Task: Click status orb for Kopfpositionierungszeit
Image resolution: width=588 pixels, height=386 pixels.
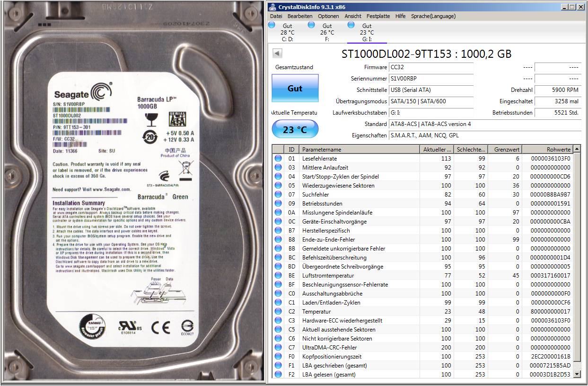Action: click(x=278, y=356)
